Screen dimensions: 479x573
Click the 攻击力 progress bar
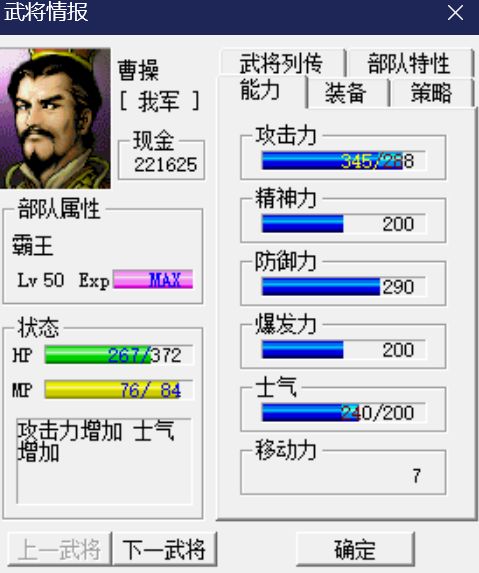pyautogui.click(x=344, y=160)
